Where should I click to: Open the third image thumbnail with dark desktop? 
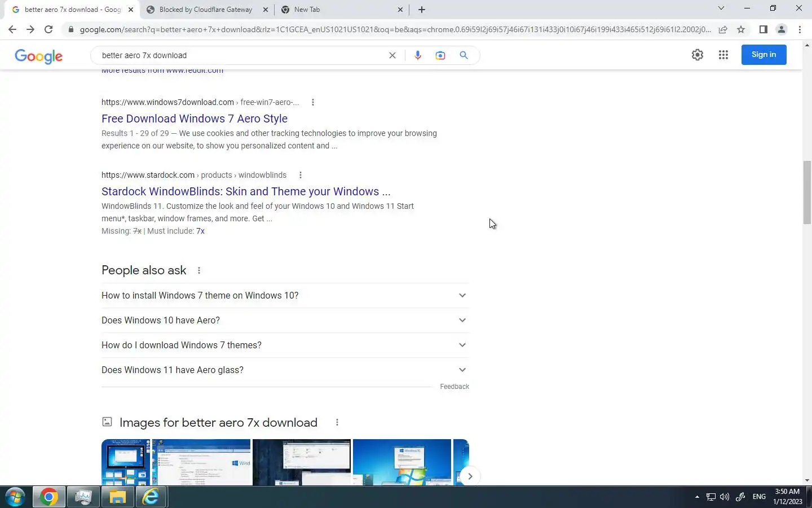click(302, 462)
